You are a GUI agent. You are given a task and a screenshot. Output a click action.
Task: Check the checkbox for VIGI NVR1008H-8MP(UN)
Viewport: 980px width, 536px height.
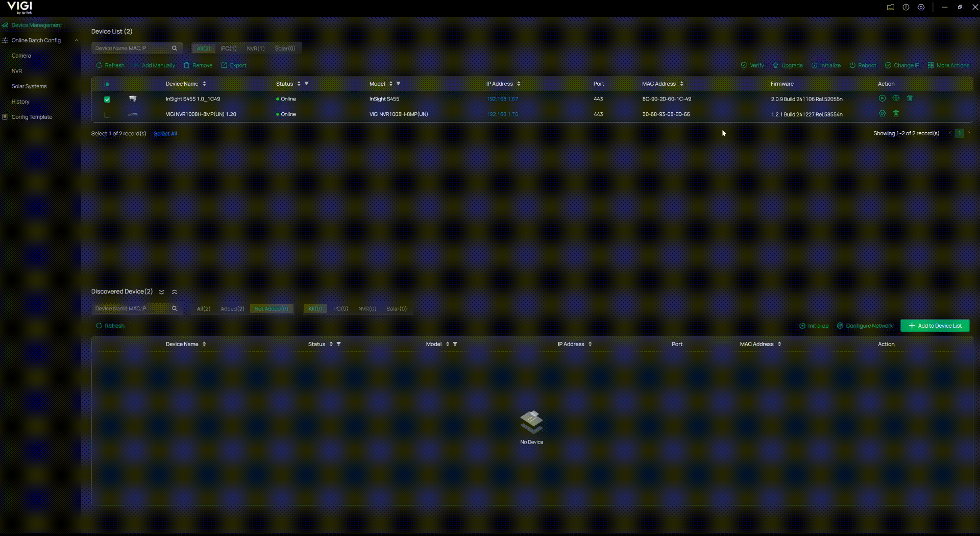[107, 114]
